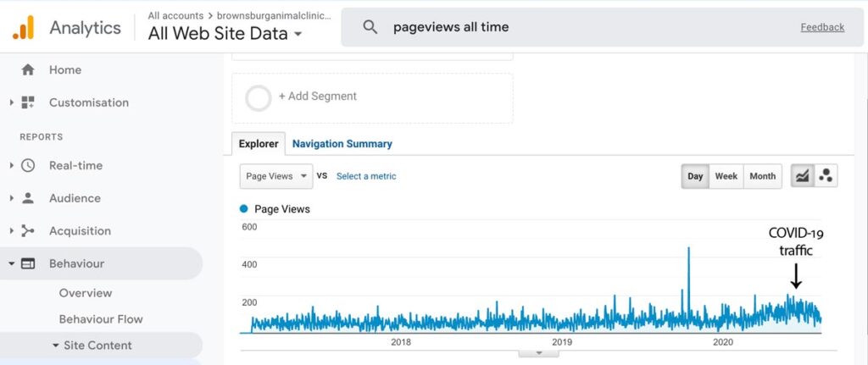Switch to the motion chart view

[x=826, y=176]
